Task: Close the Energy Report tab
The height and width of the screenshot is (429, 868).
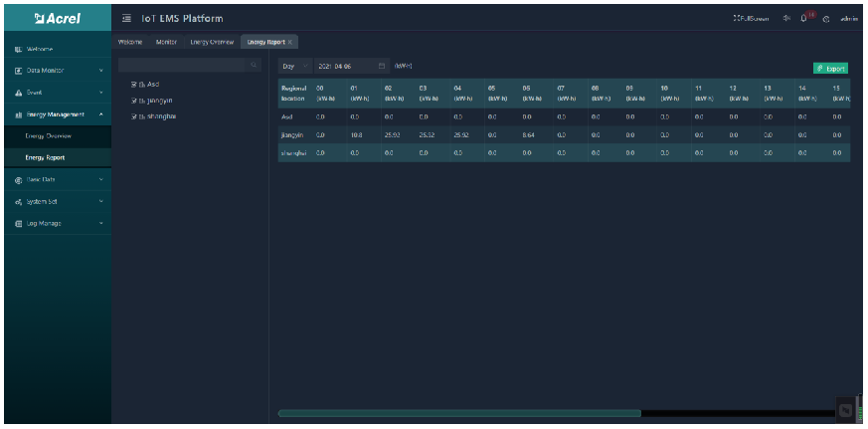Action: pyautogui.click(x=290, y=42)
